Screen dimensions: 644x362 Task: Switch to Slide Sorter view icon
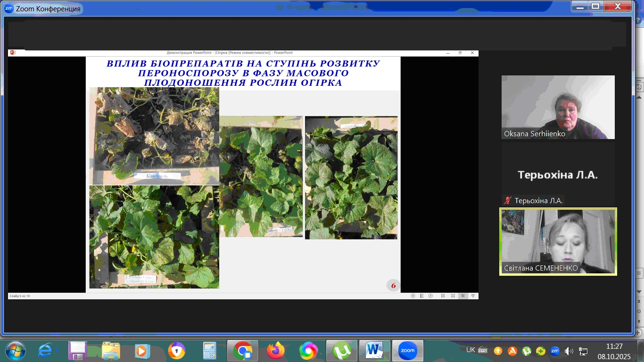coord(453,296)
